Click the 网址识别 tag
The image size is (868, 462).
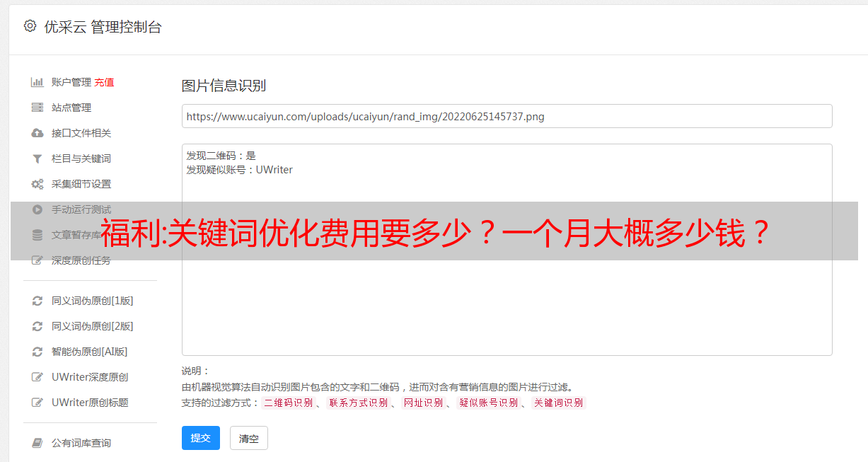[x=423, y=403]
